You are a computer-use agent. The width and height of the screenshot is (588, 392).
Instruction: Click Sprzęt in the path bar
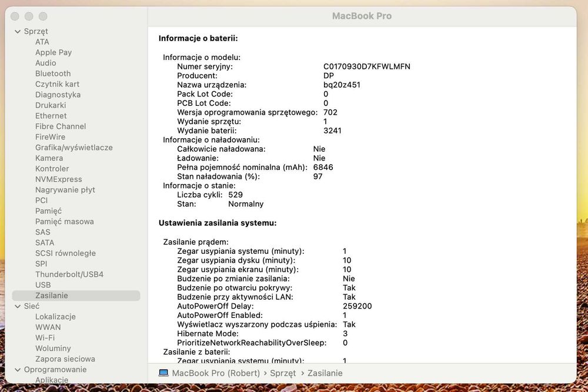pyautogui.click(x=283, y=373)
